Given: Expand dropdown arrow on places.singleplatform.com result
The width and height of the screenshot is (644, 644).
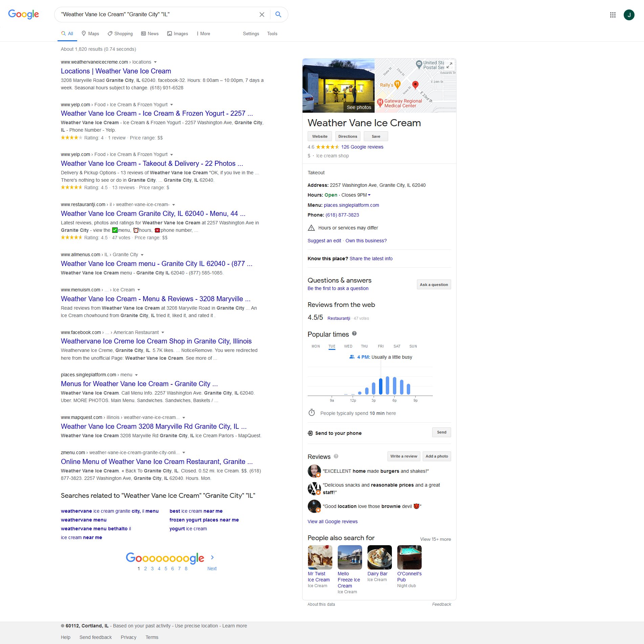Looking at the screenshot, I should click(136, 375).
